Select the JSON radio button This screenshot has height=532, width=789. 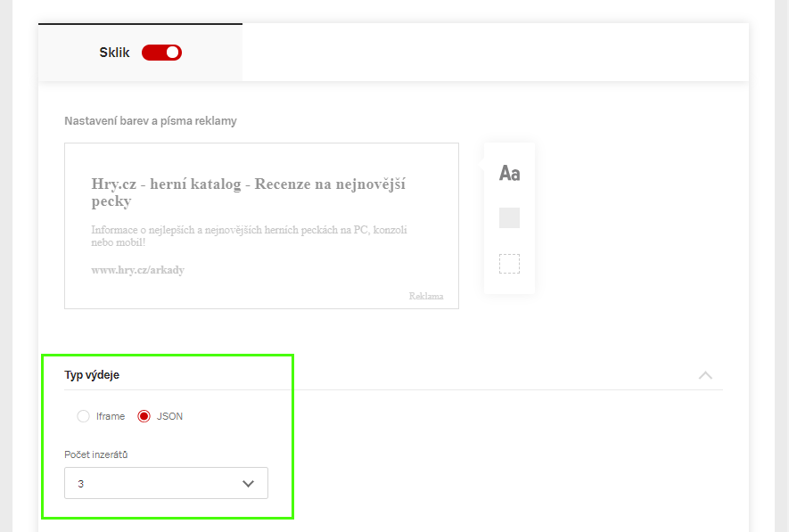(144, 416)
